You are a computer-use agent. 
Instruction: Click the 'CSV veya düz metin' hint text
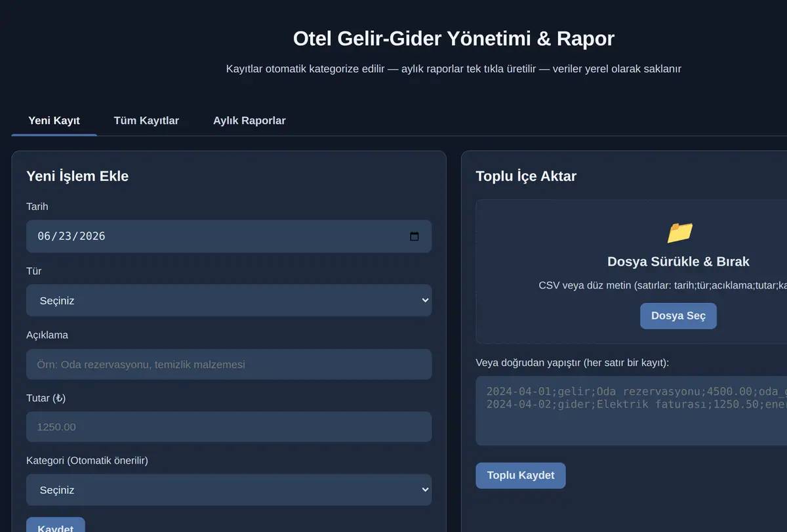coord(663,285)
